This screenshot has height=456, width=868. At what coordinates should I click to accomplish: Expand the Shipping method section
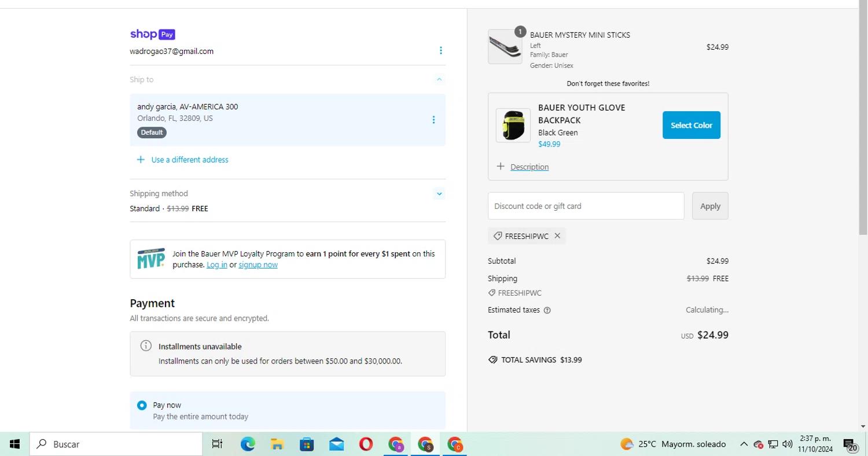coord(439,194)
